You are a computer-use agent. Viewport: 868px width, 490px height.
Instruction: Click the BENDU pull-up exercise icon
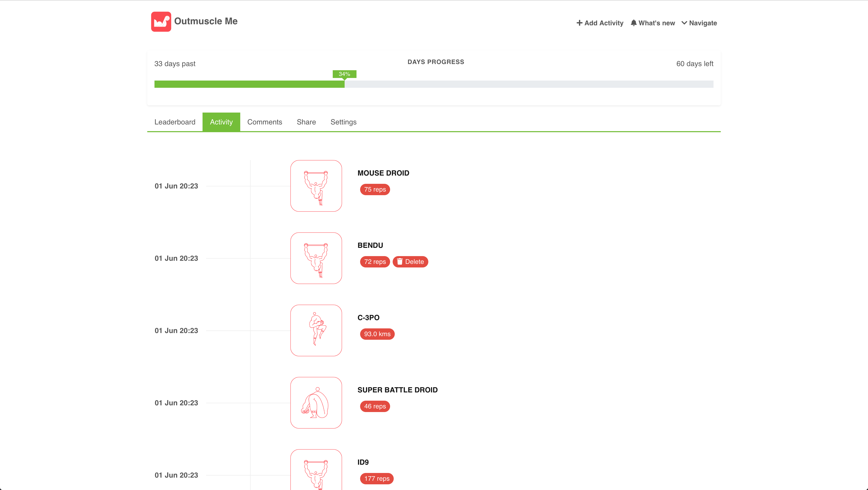(316, 258)
